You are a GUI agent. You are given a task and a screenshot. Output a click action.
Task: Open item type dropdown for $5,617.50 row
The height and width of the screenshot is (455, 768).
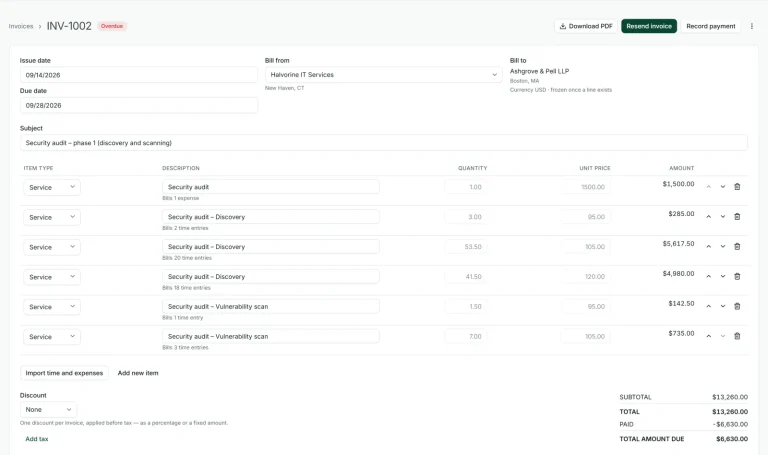tap(52, 247)
